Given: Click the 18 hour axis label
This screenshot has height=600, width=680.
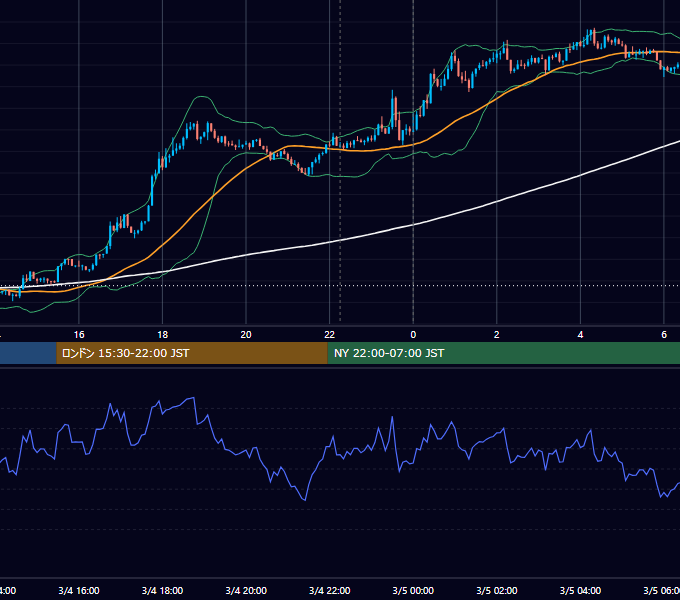Looking at the screenshot, I should point(163,335).
